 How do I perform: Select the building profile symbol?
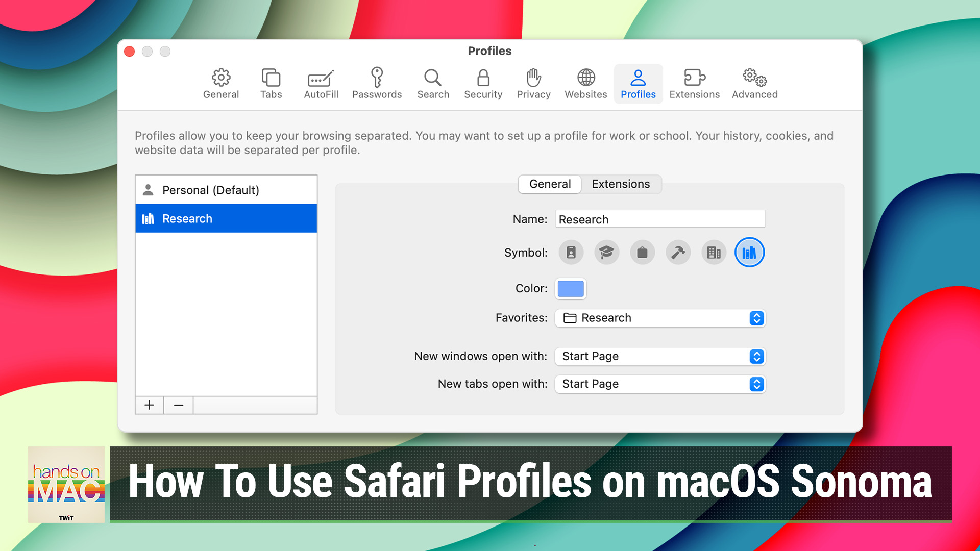coord(714,252)
